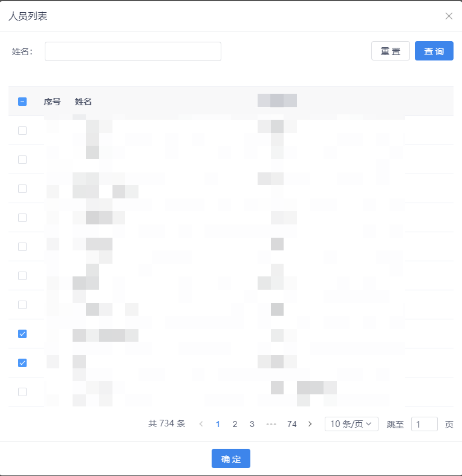462x476 pixels.
Task: Click the 姓名 column header
Action: coord(83,102)
